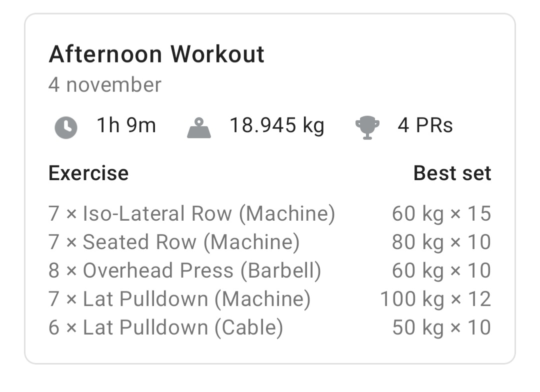Tap the 4 PRs label

[425, 125]
